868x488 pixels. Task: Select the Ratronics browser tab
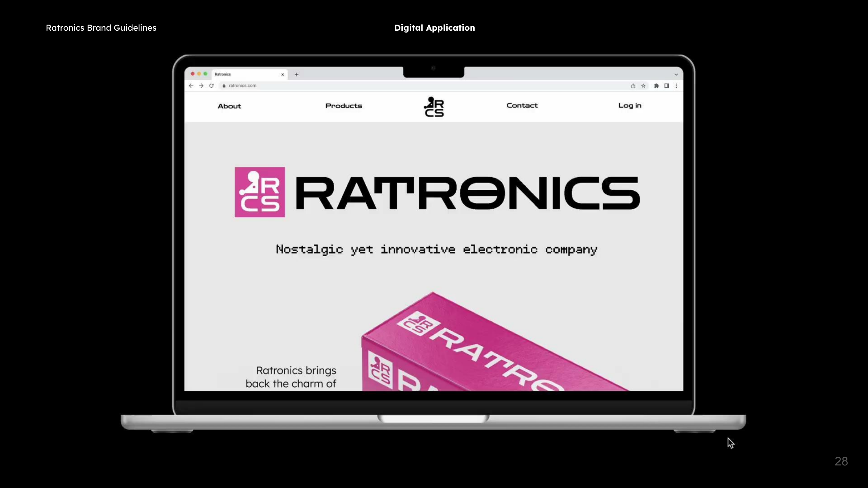pos(243,74)
